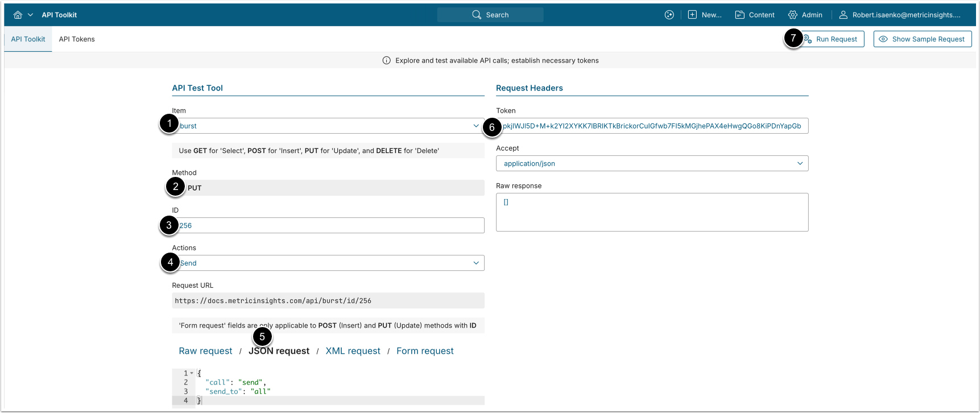
Task: Open the Item dropdown showing burst
Action: pyautogui.click(x=330, y=126)
